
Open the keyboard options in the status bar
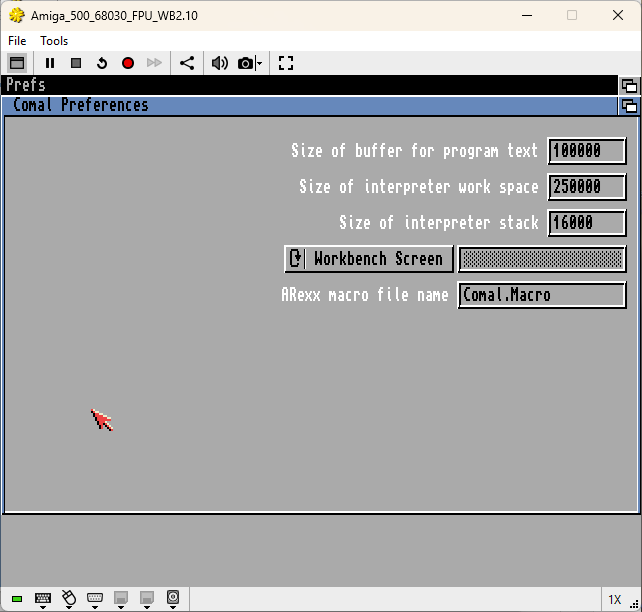pyautogui.click(x=43, y=600)
